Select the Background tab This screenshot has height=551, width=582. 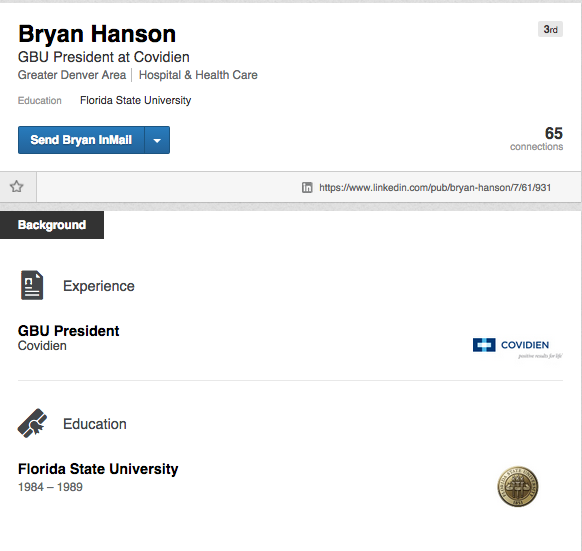52,225
